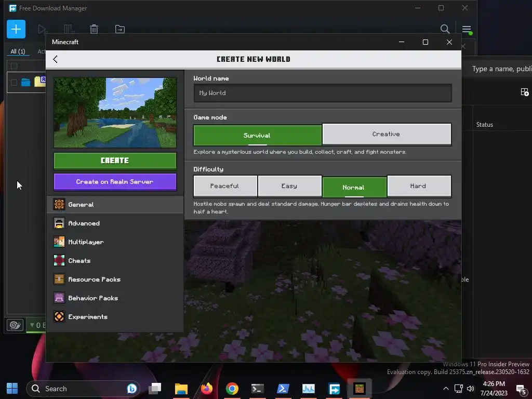532x399 pixels.
Task: Click the pause downloads icon in Free Download Manager
Action: pyautogui.click(x=69, y=29)
